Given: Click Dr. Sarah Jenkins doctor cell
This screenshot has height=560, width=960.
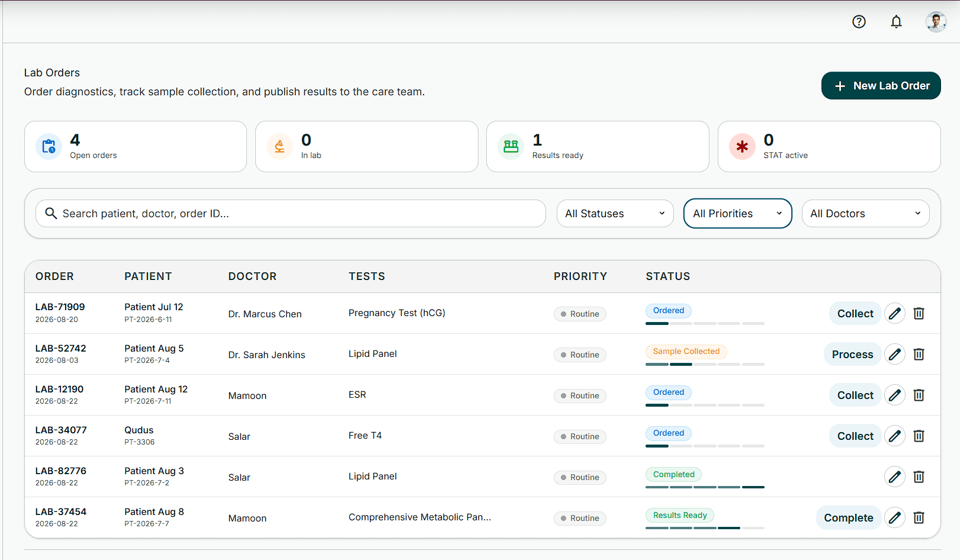Looking at the screenshot, I should point(267,355).
